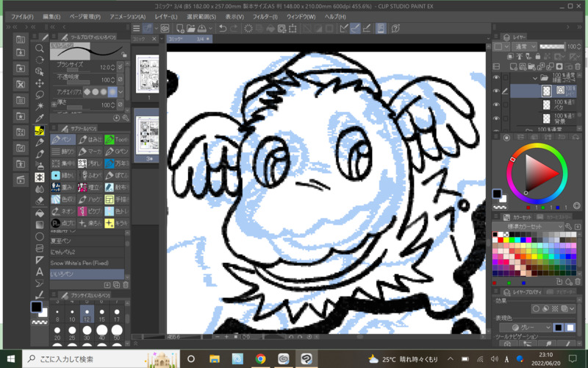
Task: Select the Fill bucket tool
Action: coord(40,213)
